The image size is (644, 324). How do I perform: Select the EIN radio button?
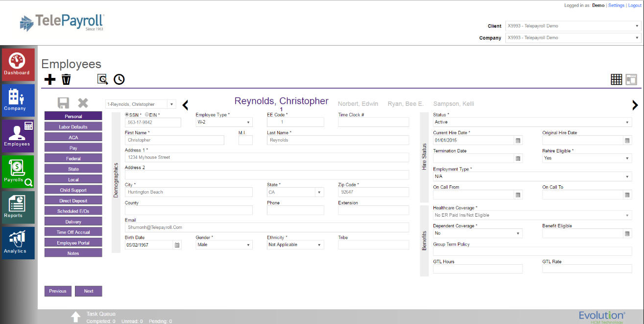[145, 114]
